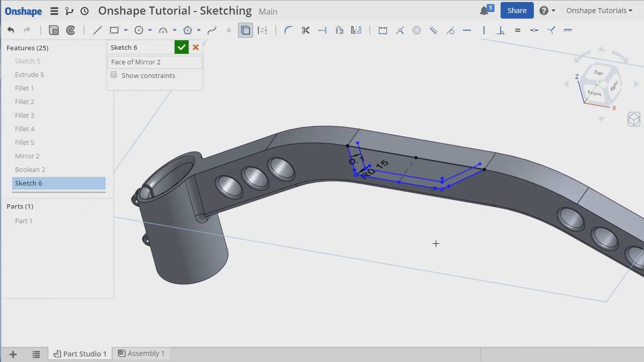
Task: Select the Extend tool
Action: 323,30
